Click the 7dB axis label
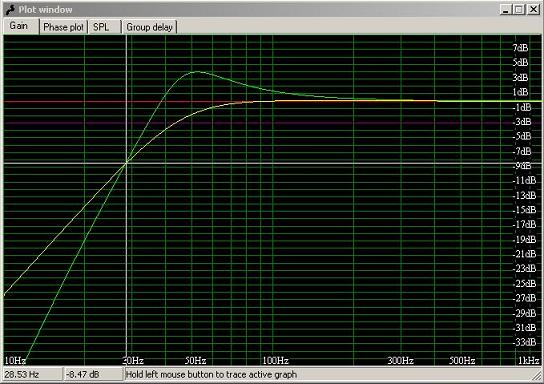This screenshot has width=544, height=384. click(520, 48)
